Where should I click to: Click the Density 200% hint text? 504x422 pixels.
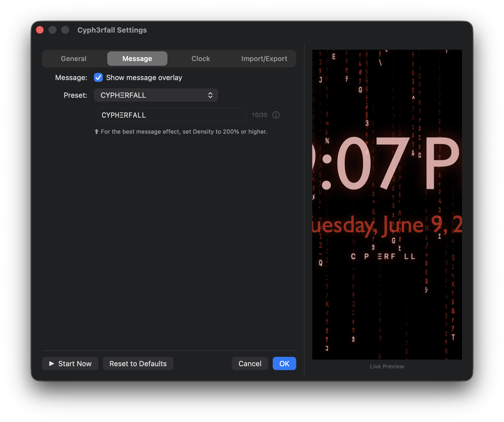pyautogui.click(x=181, y=132)
